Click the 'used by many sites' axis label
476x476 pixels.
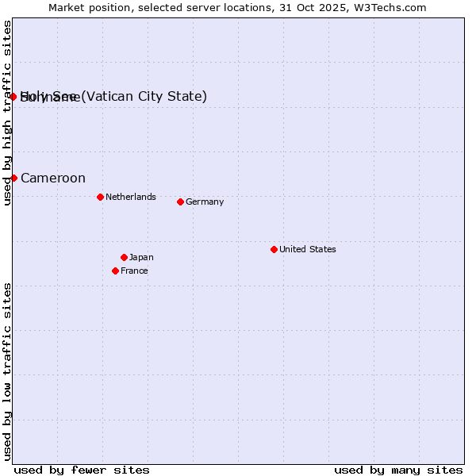(x=398, y=470)
